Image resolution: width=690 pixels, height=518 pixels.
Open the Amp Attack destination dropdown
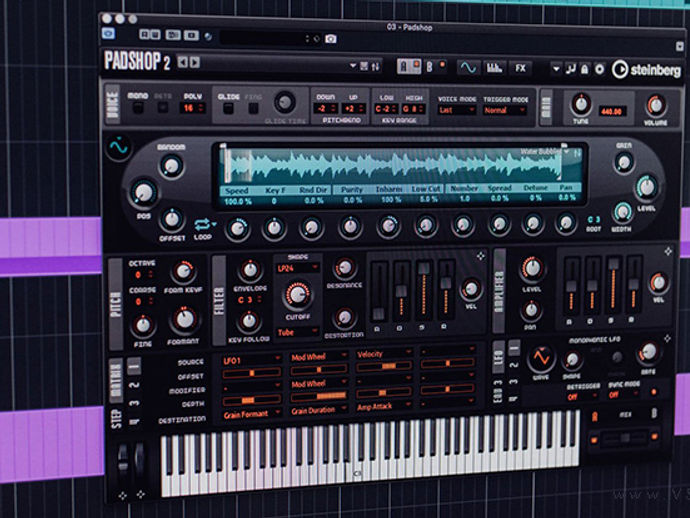click(x=384, y=407)
